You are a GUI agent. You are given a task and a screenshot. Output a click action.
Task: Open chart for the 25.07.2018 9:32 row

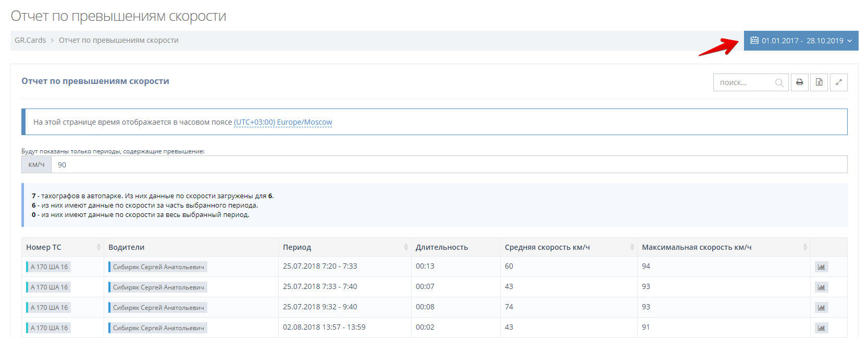[x=821, y=308]
